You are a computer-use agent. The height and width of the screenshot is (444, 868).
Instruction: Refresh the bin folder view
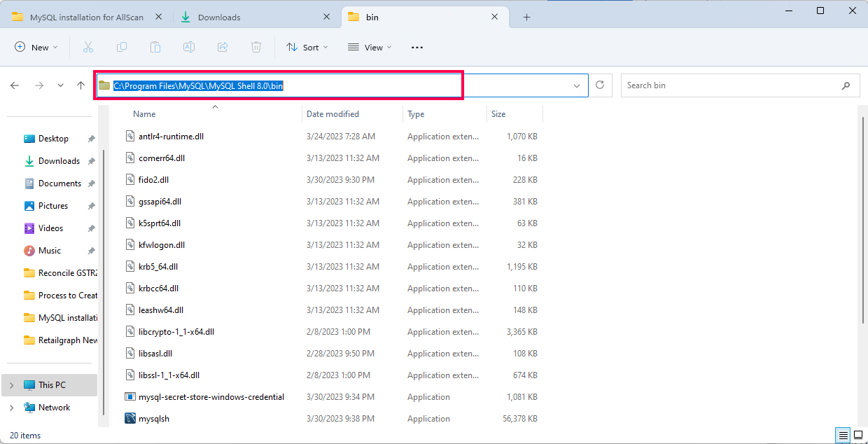click(600, 85)
